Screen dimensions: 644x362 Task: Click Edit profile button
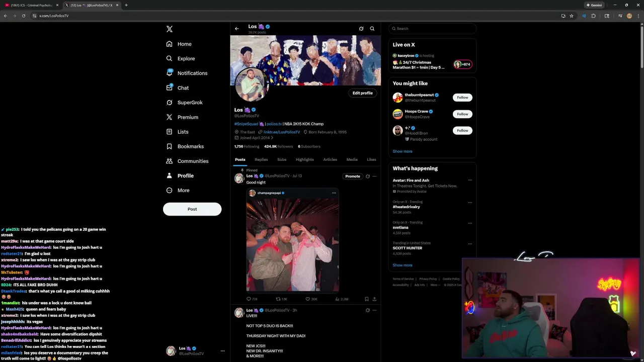[363, 93]
